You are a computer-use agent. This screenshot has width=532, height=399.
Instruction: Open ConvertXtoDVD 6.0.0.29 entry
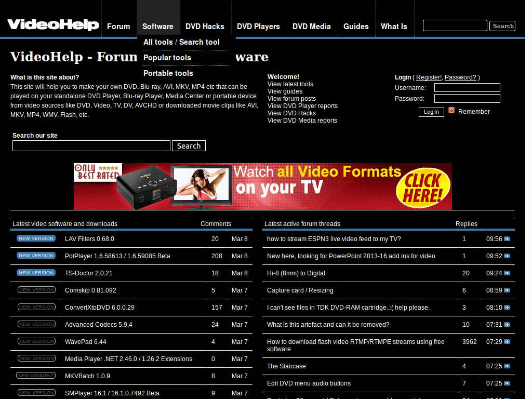(100, 308)
